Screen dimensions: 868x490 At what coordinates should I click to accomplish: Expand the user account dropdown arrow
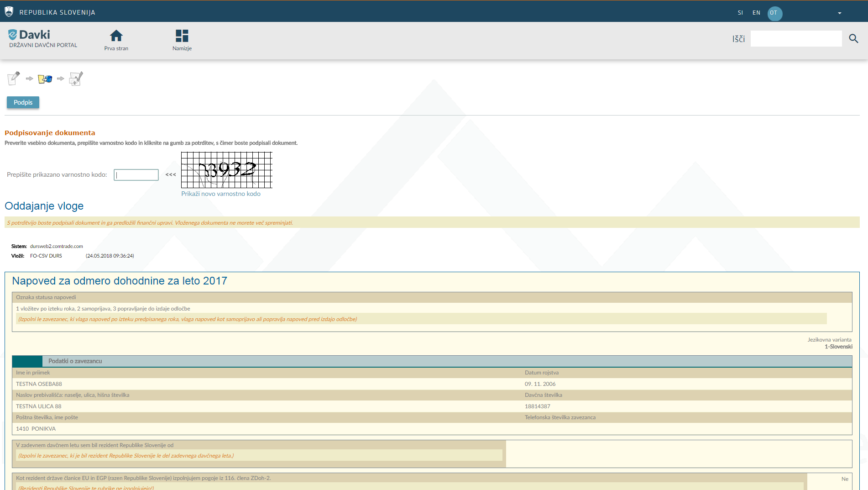(839, 13)
